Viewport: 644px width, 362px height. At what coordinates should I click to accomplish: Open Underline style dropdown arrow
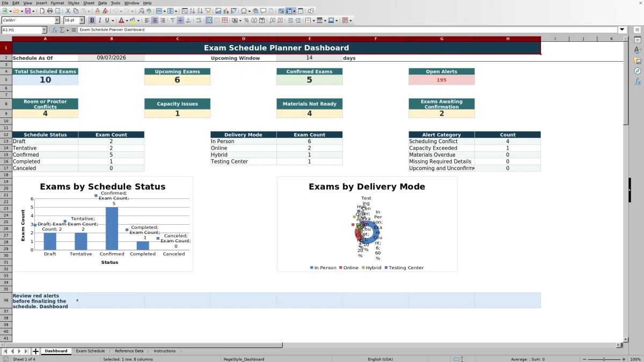click(113, 20)
